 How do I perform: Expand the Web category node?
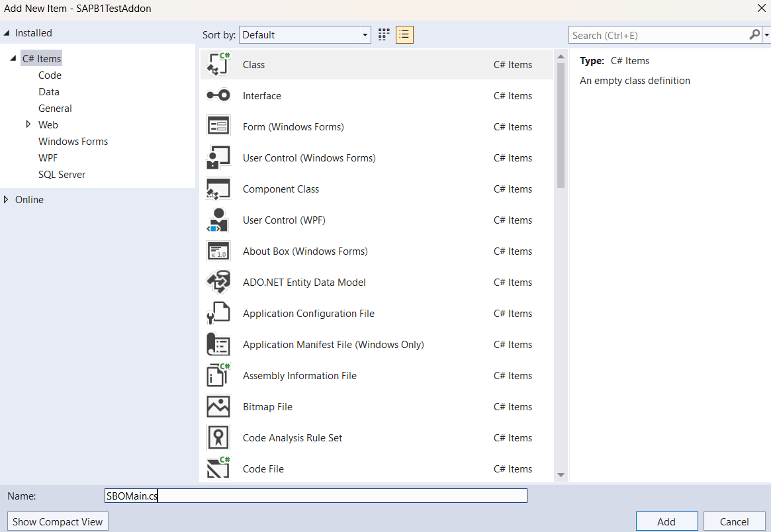(28, 124)
